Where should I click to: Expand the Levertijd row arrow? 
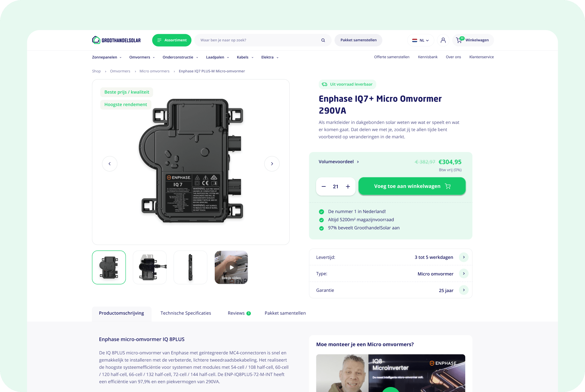464,257
